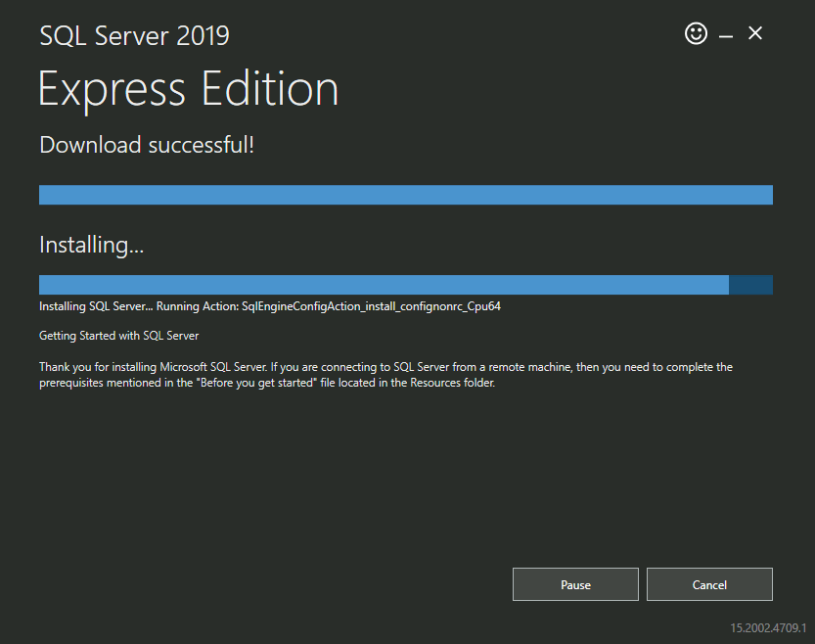Viewport: 815px width, 644px height.
Task: Click the "SQL Server 2019" title text
Action: 134,36
